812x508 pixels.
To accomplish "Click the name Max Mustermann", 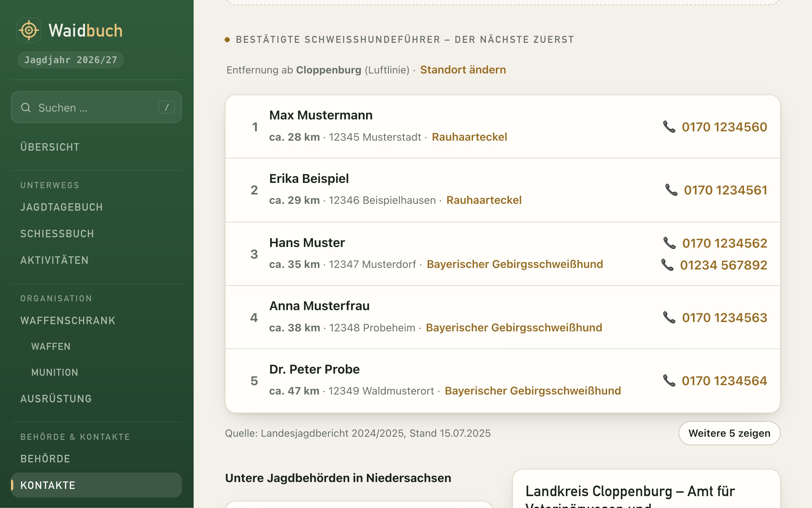I will pos(321,115).
